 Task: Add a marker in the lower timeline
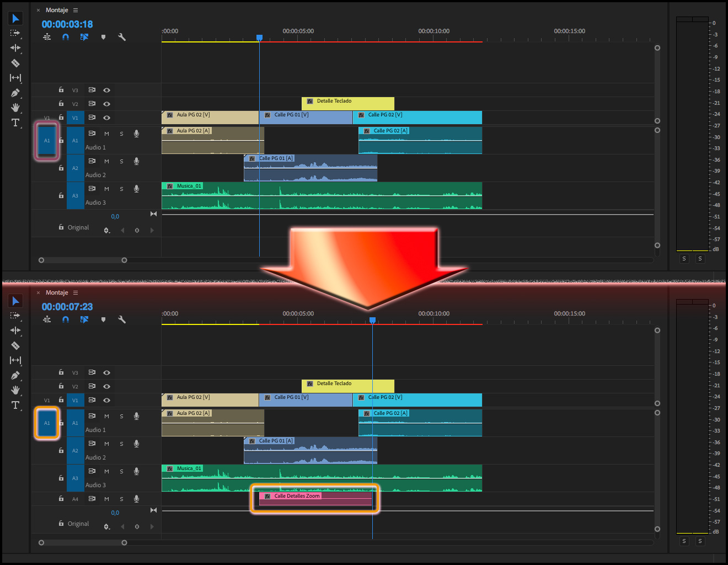click(103, 319)
